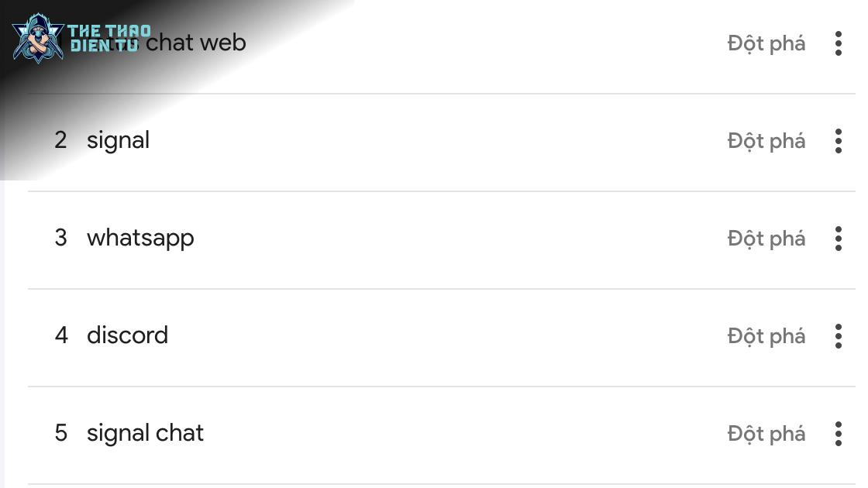Open the chat web related query
The width and height of the screenshot is (868, 488).
tap(195, 43)
